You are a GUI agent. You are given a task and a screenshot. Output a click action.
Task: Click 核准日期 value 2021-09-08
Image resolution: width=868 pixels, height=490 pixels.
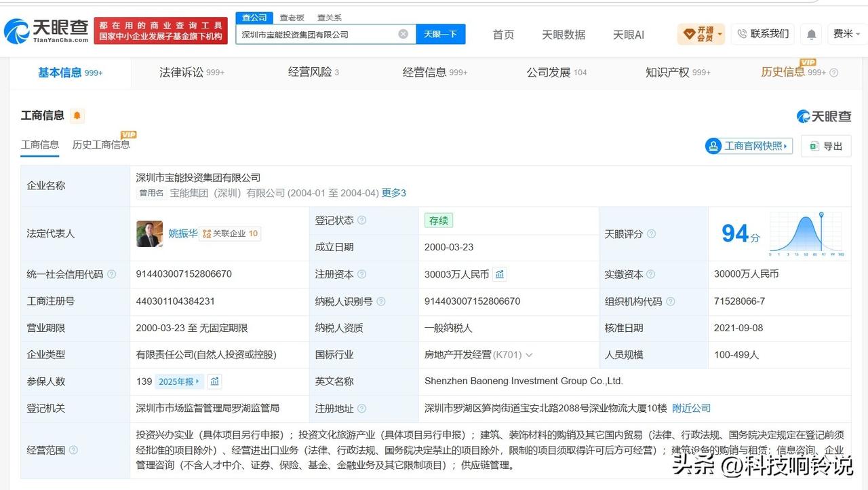click(x=738, y=328)
